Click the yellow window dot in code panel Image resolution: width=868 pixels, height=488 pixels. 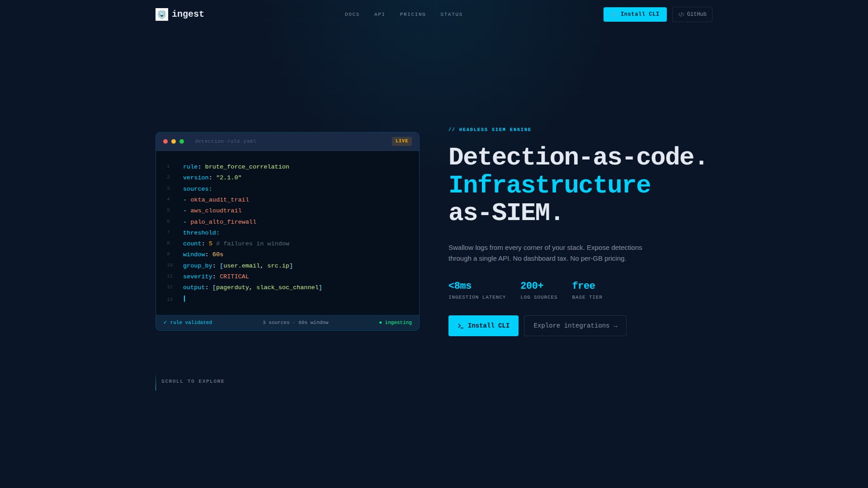click(174, 141)
